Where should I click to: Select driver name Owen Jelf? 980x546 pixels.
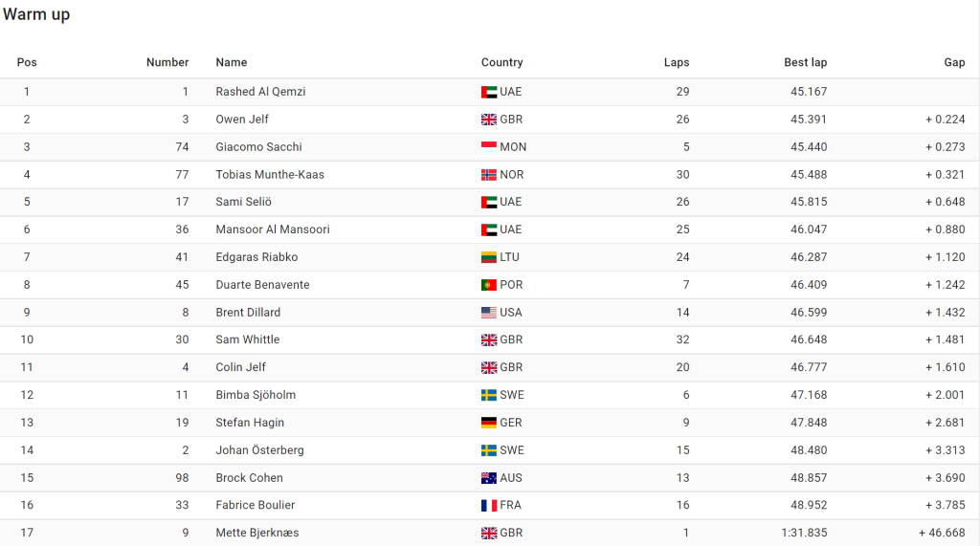[x=242, y=120]
